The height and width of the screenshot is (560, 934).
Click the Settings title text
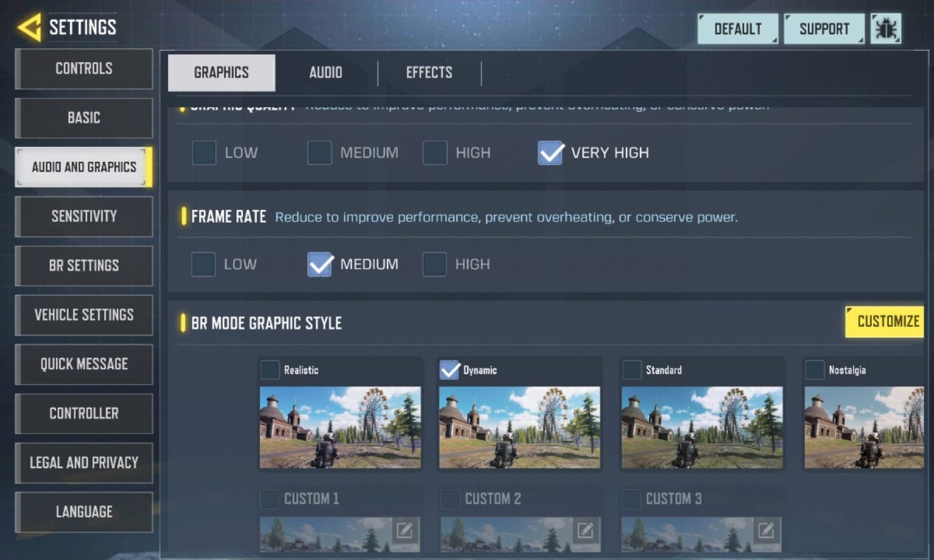83,27
